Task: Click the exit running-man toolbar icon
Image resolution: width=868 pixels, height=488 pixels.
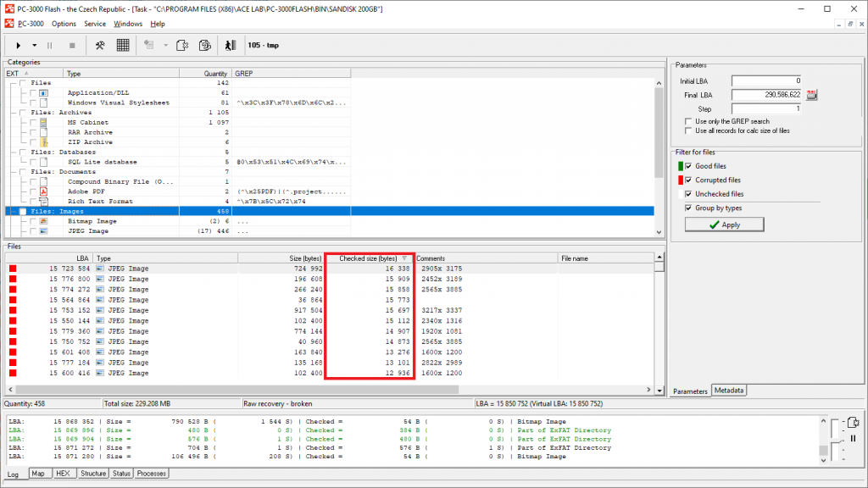Action: pyautogui.click(x=231, y=45)
